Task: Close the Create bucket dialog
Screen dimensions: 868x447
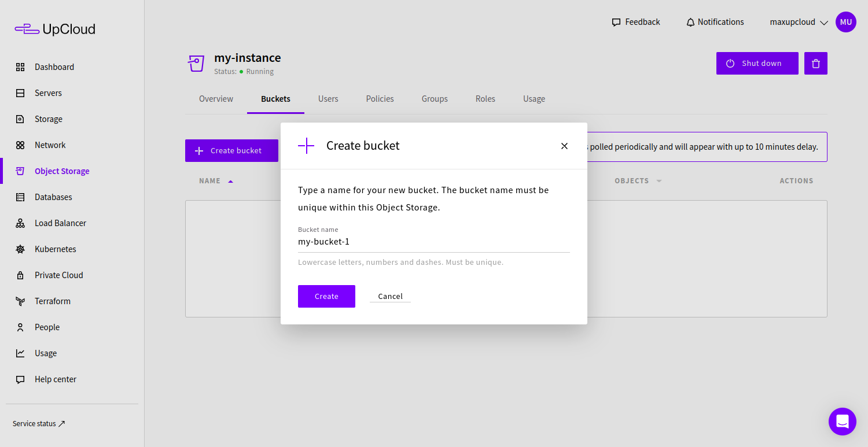Action: tap(564, 146)
